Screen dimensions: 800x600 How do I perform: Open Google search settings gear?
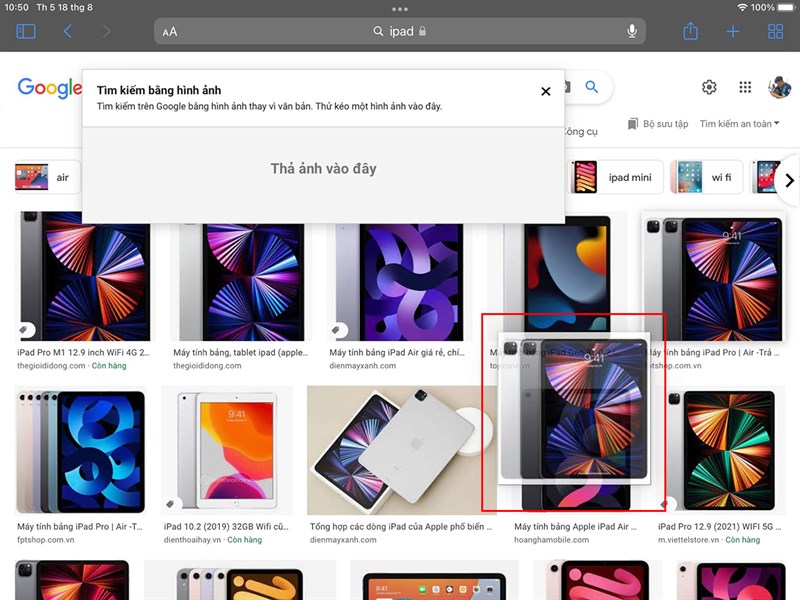tap(709, 87)
